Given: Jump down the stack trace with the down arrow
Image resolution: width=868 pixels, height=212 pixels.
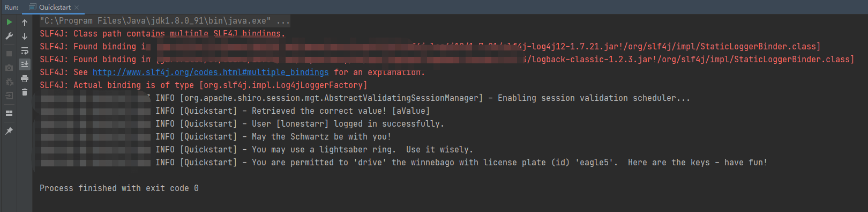Looking at the screenshot, I should [25, 36].
